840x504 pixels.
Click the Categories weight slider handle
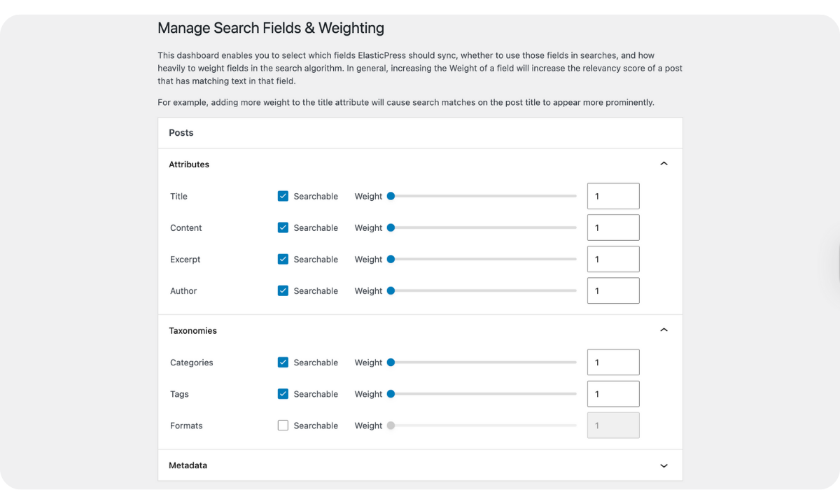click(391, 363)
